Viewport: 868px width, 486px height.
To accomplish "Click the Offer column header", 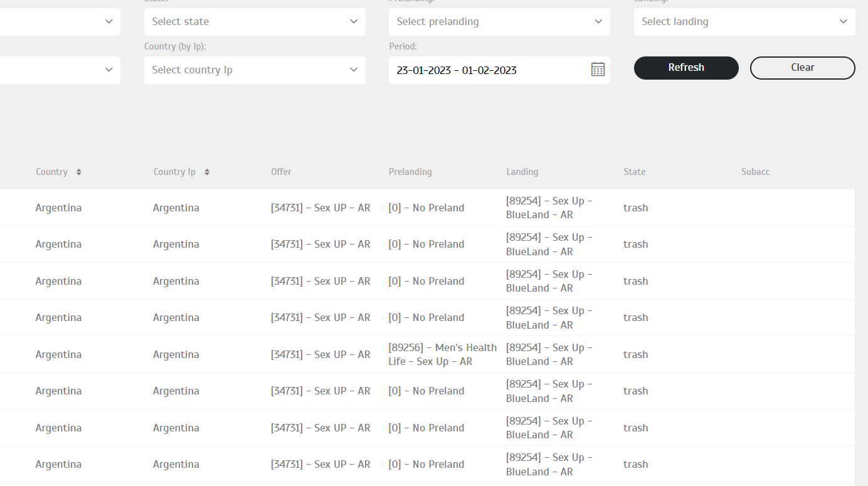I will point(281,172).
